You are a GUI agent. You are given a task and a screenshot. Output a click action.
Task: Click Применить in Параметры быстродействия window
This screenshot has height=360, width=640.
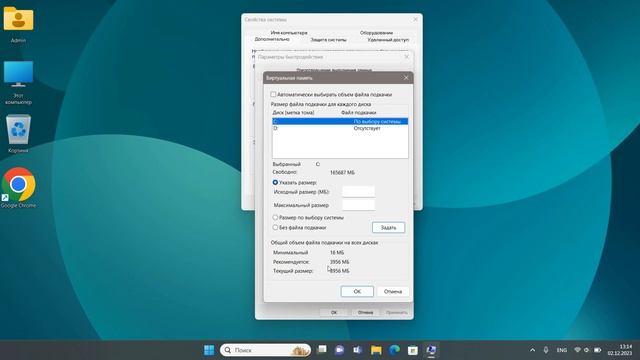396,312
